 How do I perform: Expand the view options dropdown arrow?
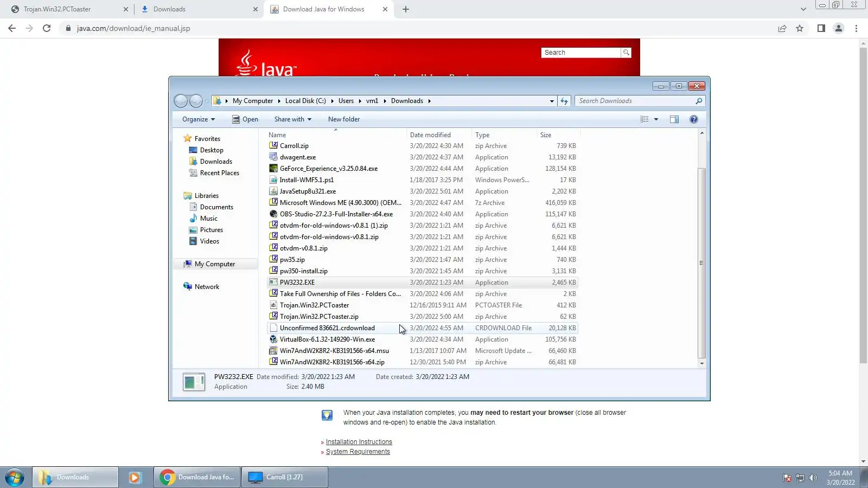(656, 119)
